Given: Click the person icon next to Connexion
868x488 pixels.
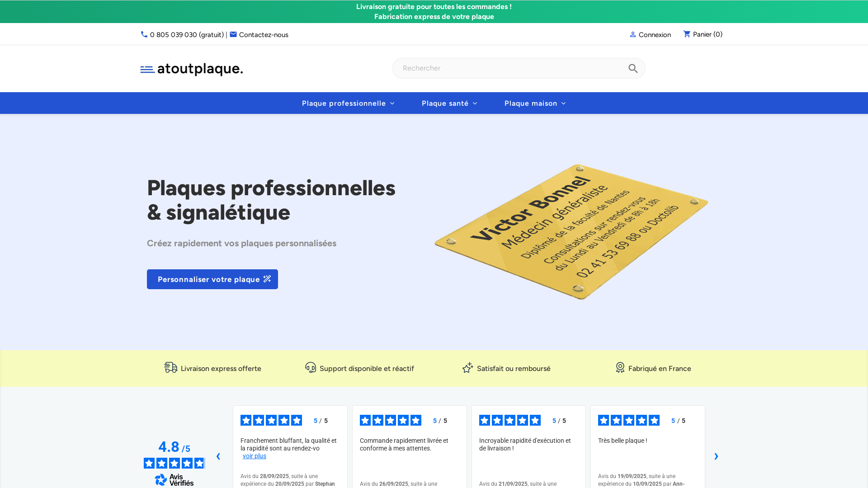Looking at the screenshot, I should 632,34.
